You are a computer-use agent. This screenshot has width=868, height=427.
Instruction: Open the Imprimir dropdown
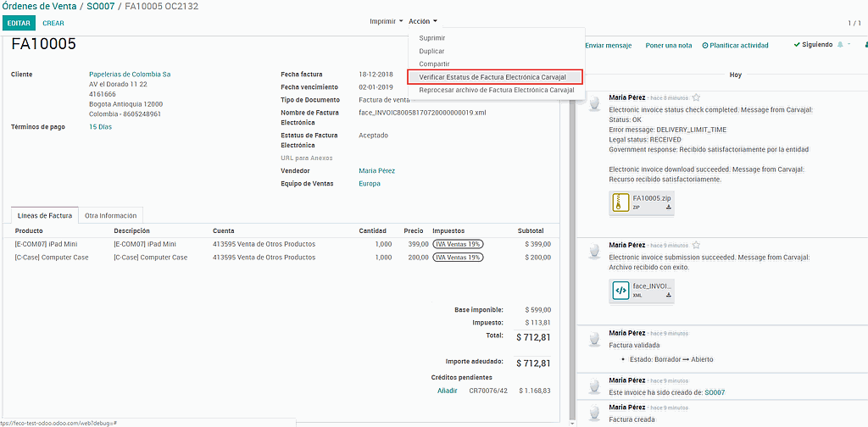(386, 21)
